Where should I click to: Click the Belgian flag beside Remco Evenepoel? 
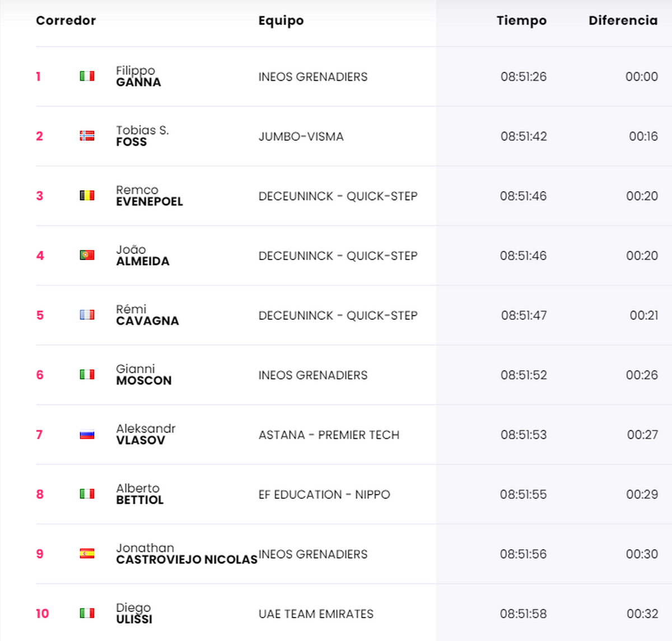(x=87, y=196)
